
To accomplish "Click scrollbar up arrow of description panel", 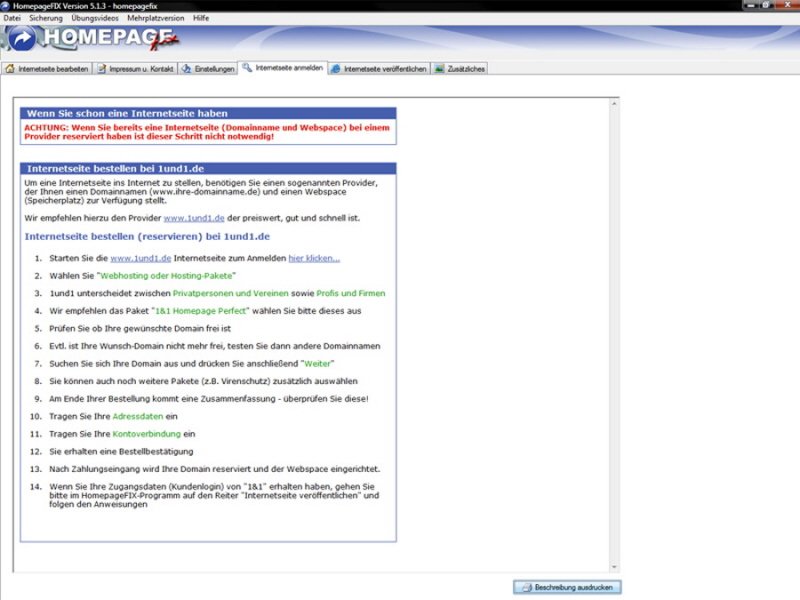I will click(614, 102).
